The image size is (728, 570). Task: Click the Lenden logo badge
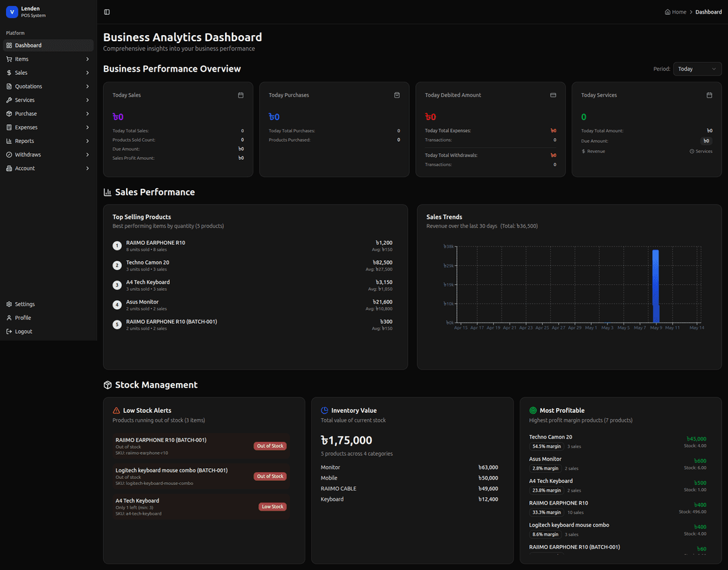click(12, 11)
